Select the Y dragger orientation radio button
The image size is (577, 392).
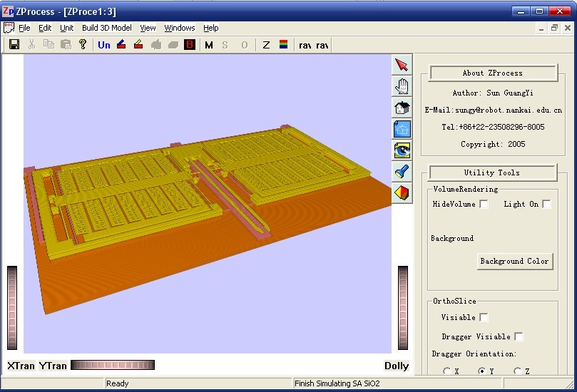click(x=481, y=371)
